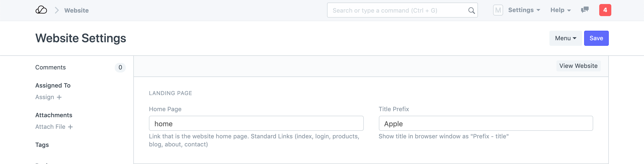Click the plus icon beside Assign
Image resolution: width=644 pixels, height=164 pixels.
tap(59, 97)
